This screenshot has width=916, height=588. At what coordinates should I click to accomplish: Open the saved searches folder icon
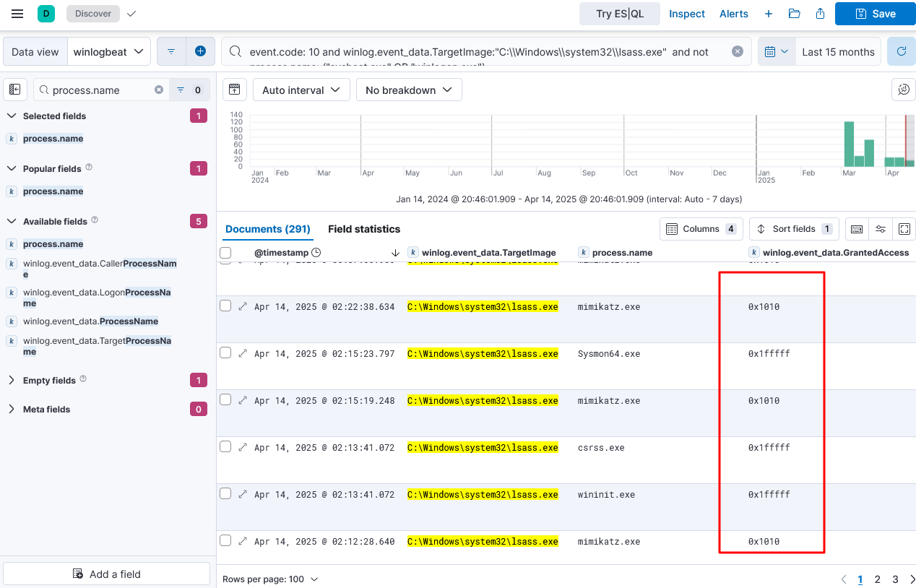(794, 14)
